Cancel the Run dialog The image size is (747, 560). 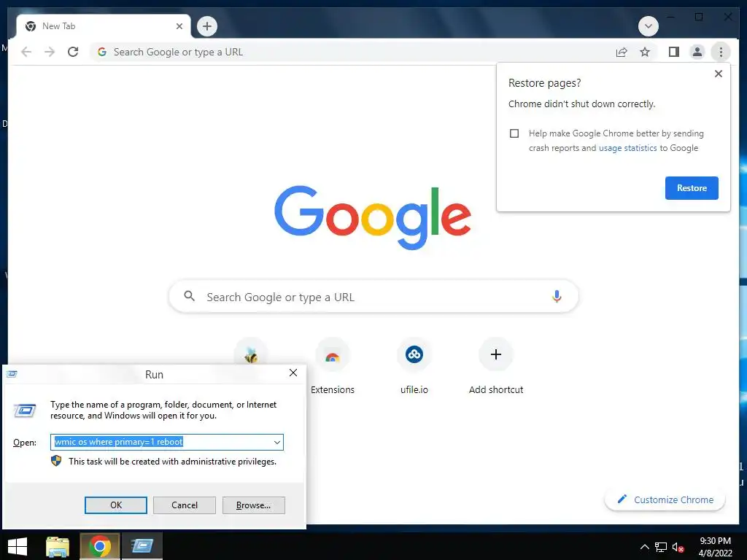click(185, 505)
